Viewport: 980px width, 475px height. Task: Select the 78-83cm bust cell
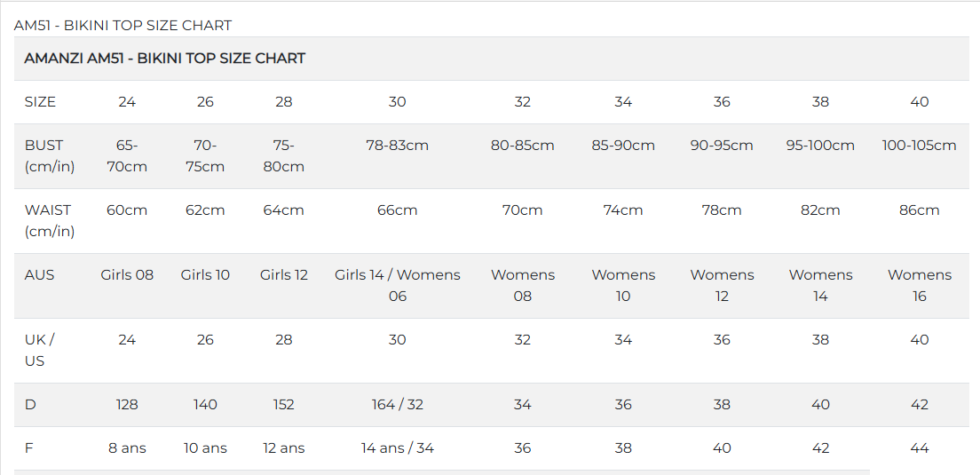click(397, 145)
